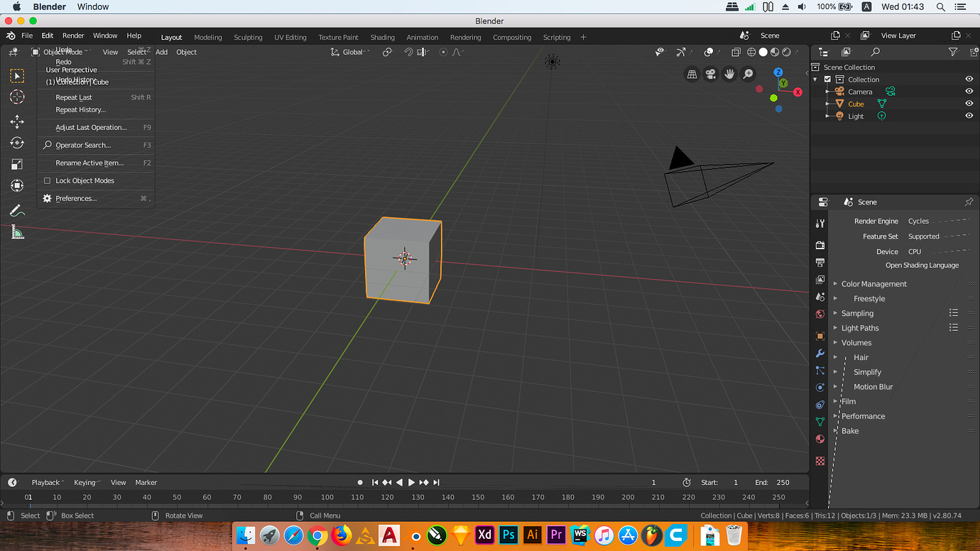Click the hand pan view button
This screenshot has height=551, width=980.
click(729, 74)
